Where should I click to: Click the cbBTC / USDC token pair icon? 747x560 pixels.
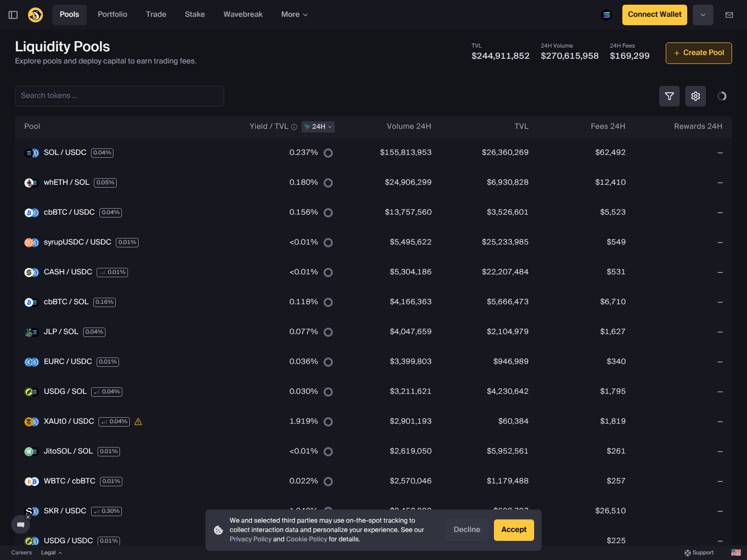point(31,213)
